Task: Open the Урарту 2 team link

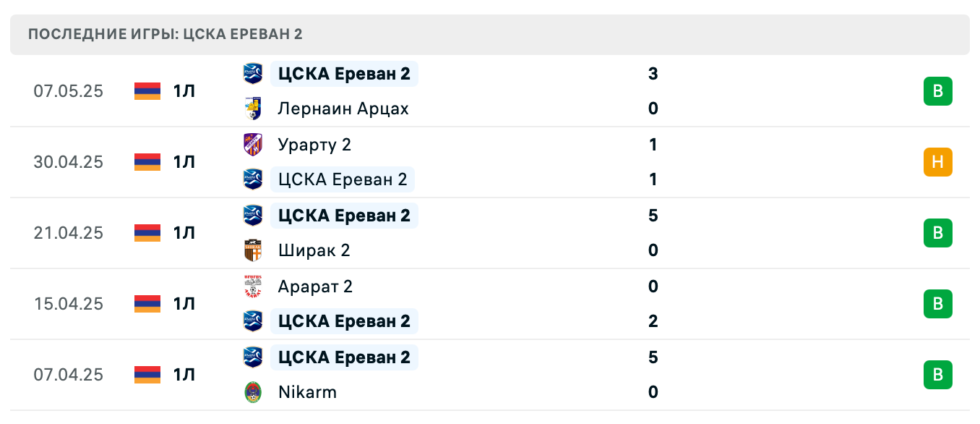Action: click(314, 144)
